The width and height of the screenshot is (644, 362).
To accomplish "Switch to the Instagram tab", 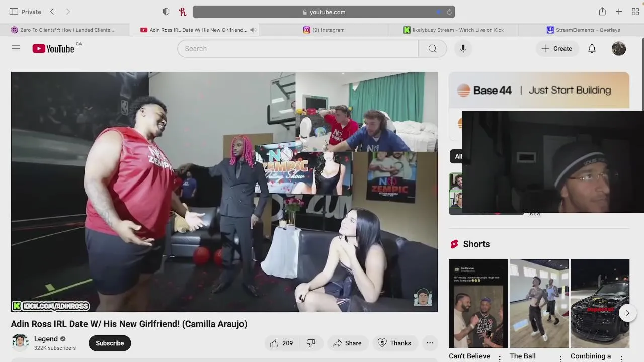I will [x=324, y=30].
